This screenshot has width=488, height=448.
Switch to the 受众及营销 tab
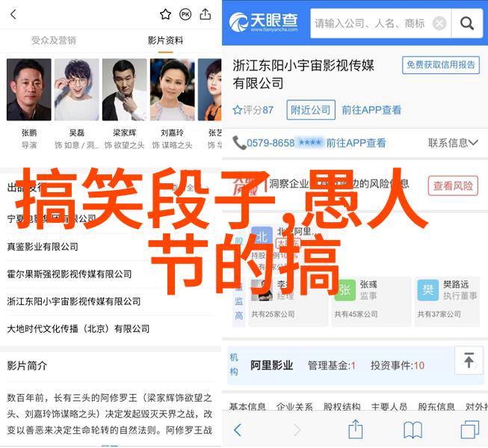(x=54, y=40)
